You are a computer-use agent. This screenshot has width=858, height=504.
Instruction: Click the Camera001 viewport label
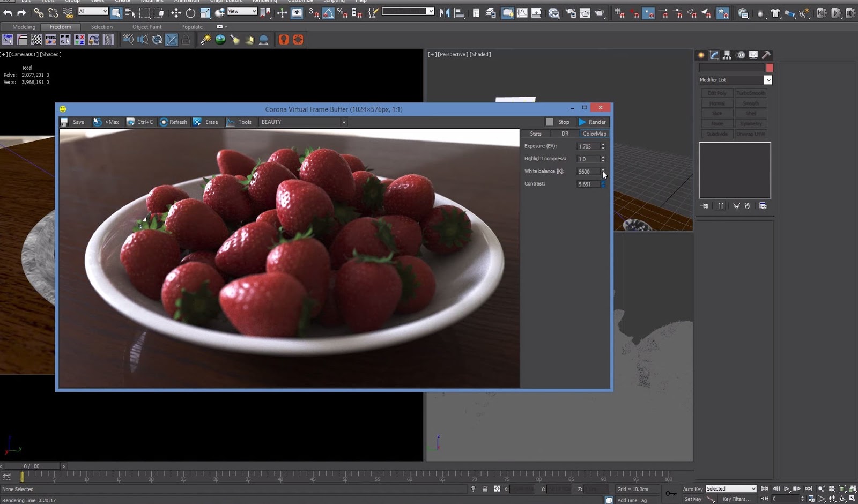coord(24,54)
